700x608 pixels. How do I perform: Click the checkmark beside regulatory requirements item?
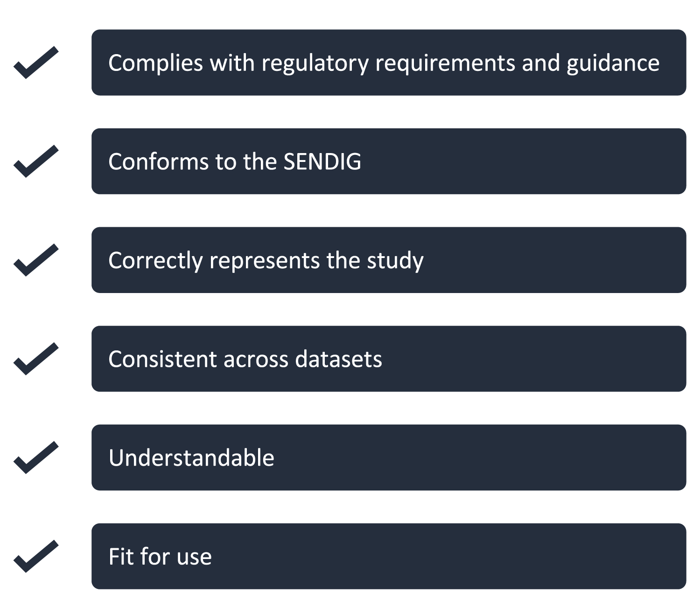[36, 63]
